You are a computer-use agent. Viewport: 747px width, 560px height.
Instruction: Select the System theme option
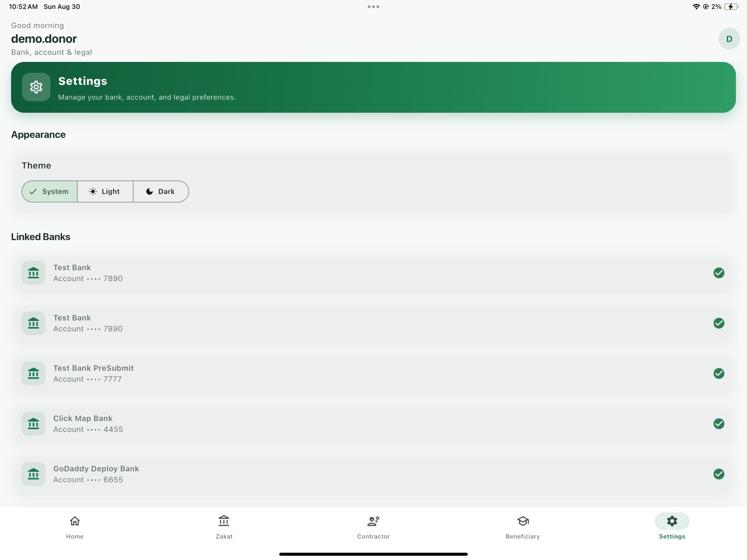click(x=49, y=192)
